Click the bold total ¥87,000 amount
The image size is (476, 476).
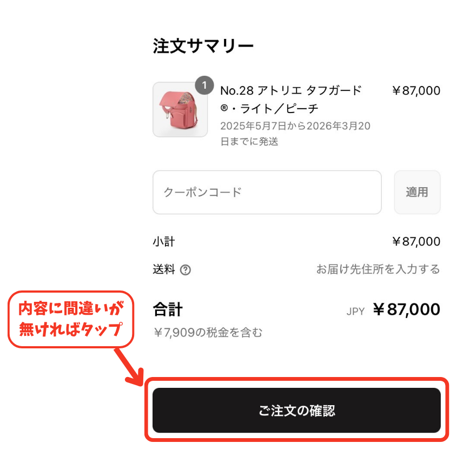pos(406,309)
